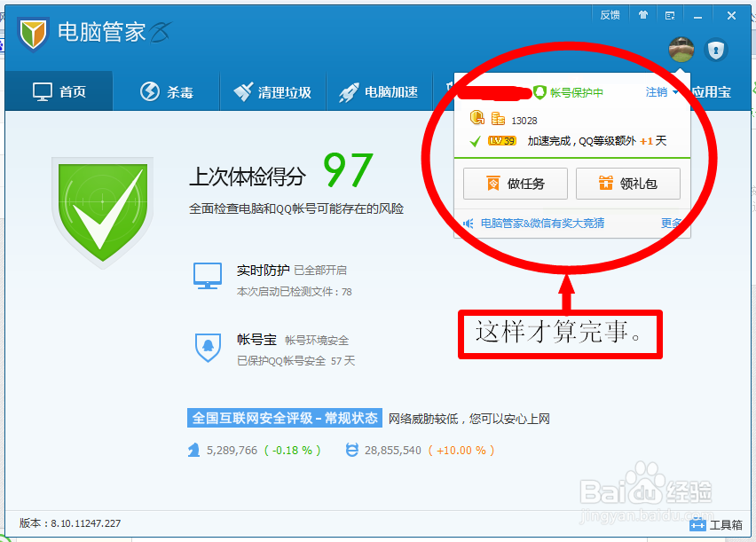Click 本次启动已检测文件 : 78 text
Screen dimensions: 756x542
click(x=294, y=292)
